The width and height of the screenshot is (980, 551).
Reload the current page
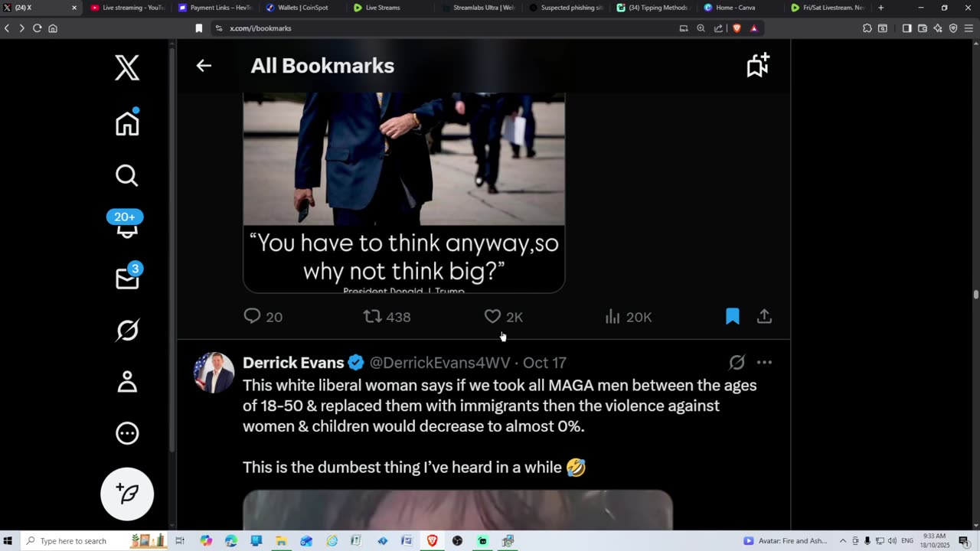pos(37,28)
